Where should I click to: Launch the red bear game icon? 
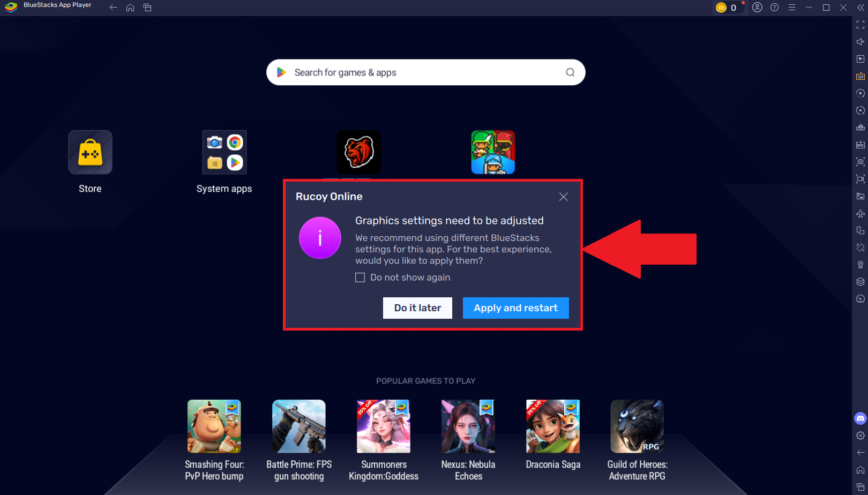tap(358, 152)
